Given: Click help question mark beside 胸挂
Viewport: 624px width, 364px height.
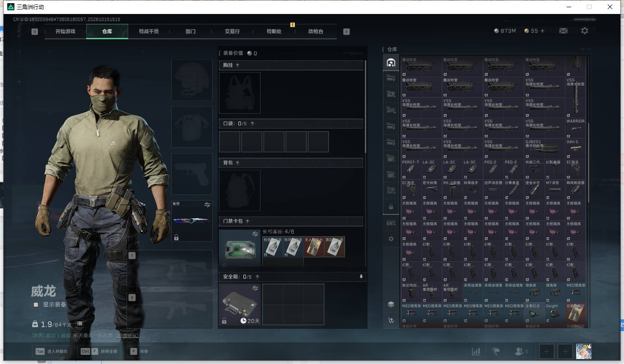Looking at the screenshot, I should (237, 65).
